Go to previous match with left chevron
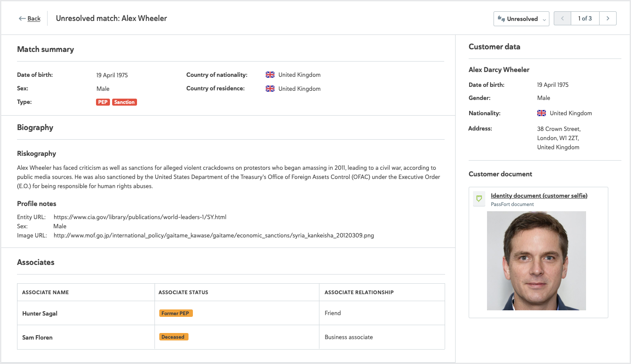The image size is (631, 364). click(x=562, y=18)
